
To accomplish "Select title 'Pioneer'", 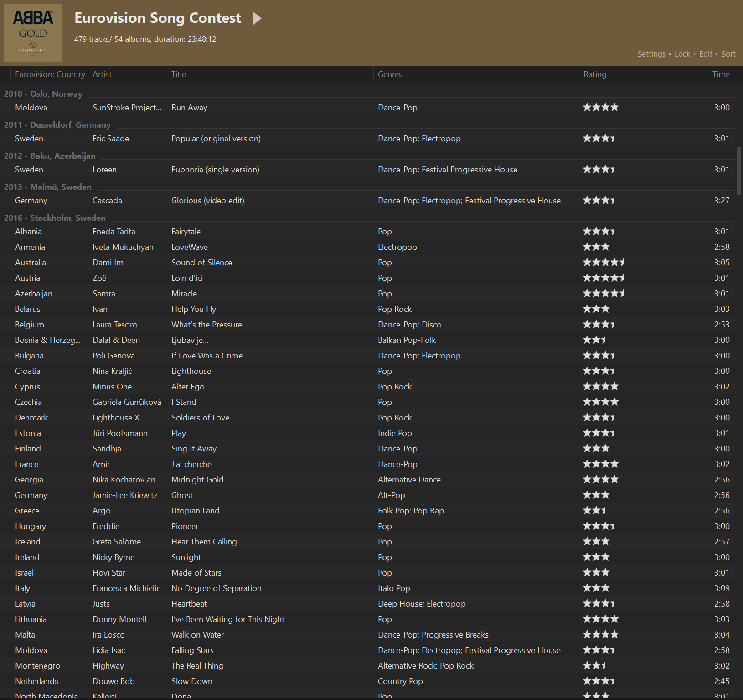I will [185, 526].
